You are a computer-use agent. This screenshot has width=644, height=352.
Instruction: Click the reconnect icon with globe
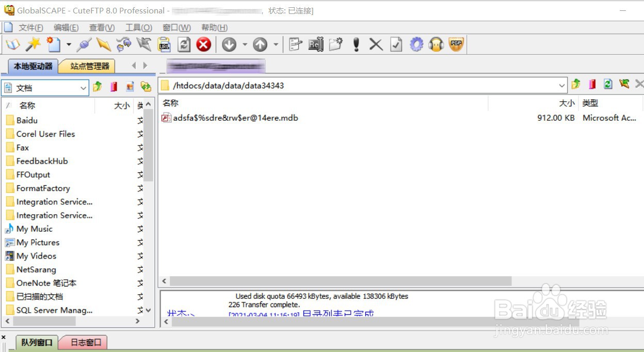(124, 45)
